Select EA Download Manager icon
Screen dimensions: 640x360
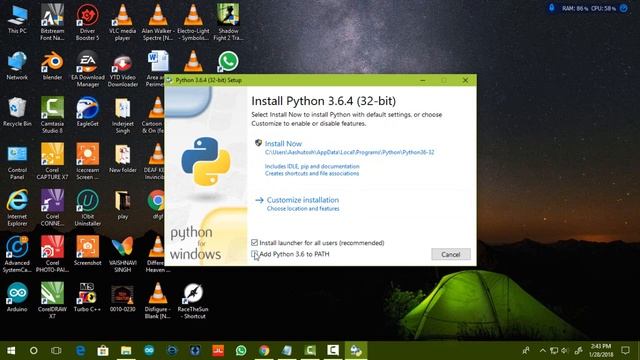point(87,69)
